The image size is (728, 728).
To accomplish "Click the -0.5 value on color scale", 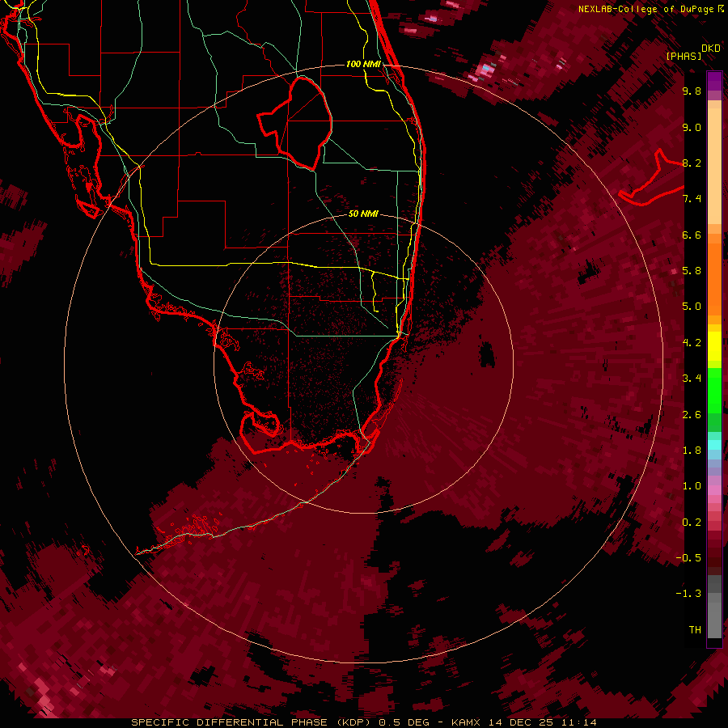I will coord(689,558).
